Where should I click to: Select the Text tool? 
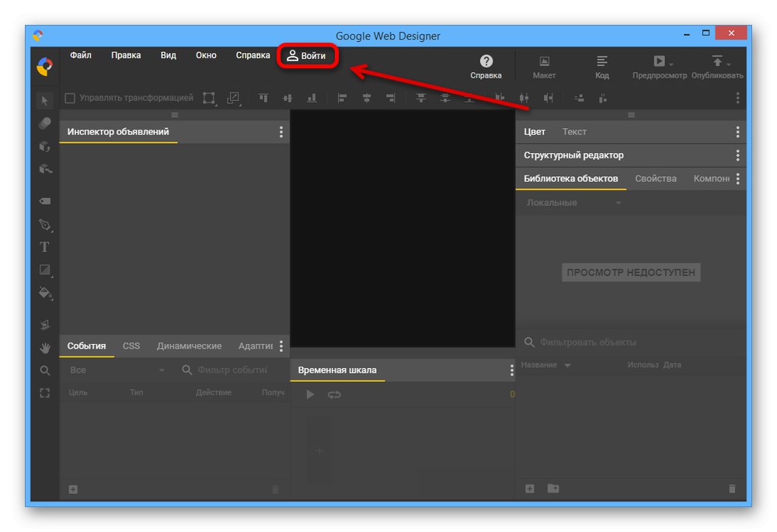coord(45,247)
